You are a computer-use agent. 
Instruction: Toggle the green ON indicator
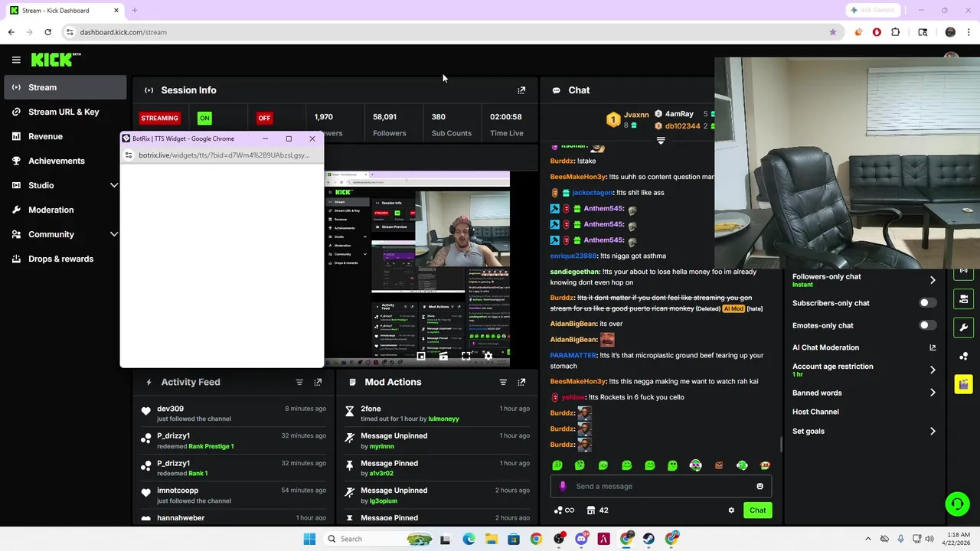pos(204,118)
